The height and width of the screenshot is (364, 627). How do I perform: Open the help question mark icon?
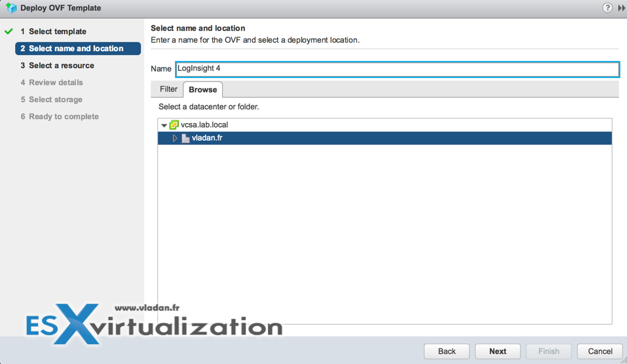pos(607,8)
